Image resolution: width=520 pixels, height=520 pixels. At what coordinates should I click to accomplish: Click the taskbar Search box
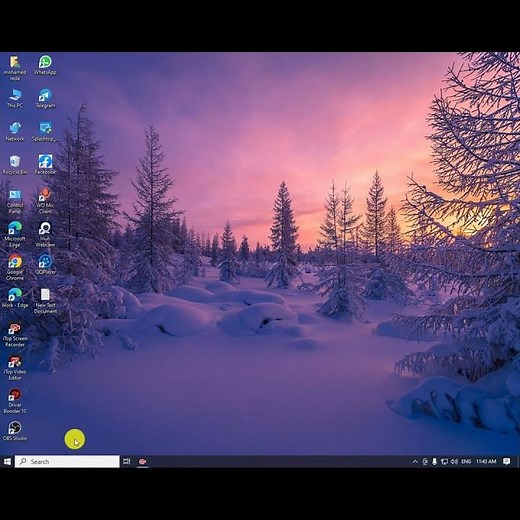coord(67,461)
